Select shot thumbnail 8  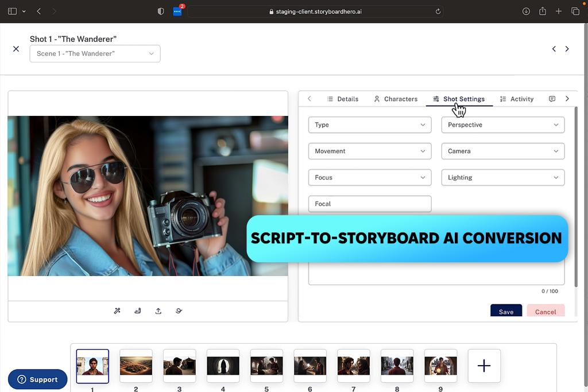(x=397, y=366)
